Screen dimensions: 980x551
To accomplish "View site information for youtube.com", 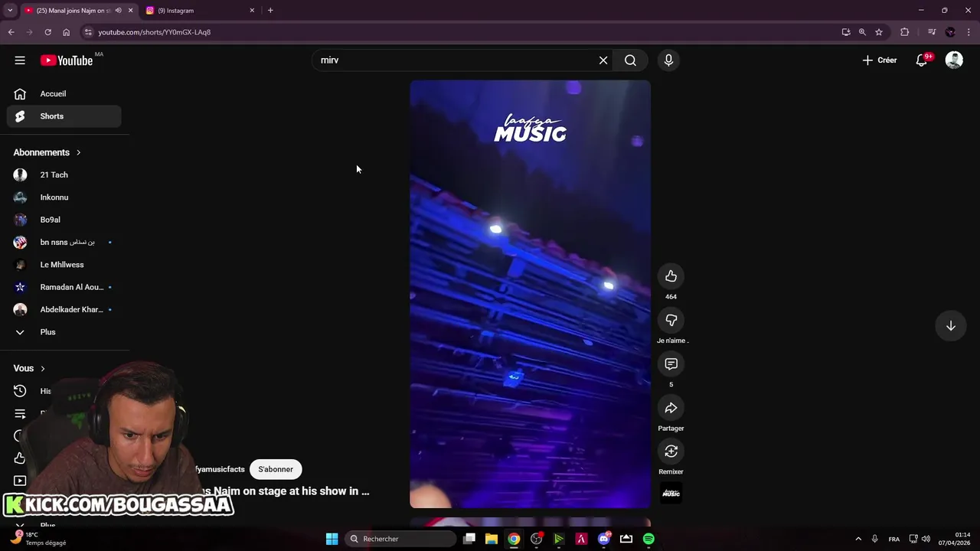I will pos(88,32).
